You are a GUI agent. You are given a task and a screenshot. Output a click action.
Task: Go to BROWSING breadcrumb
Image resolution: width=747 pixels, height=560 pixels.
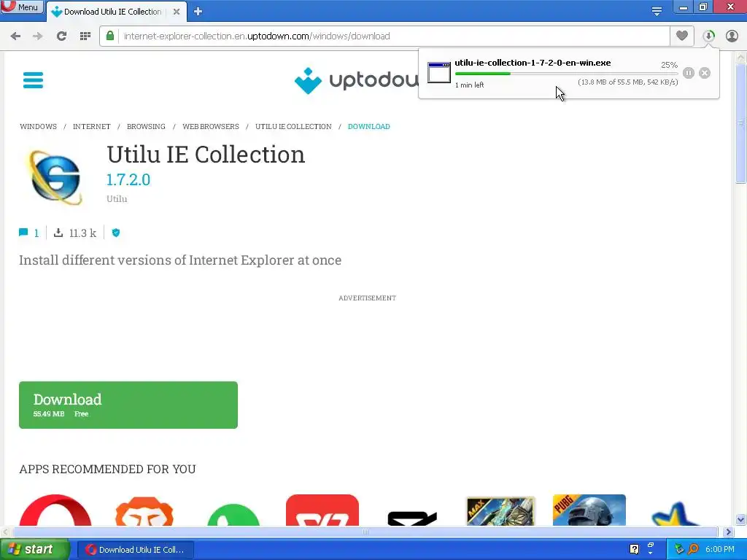[146, 127]
